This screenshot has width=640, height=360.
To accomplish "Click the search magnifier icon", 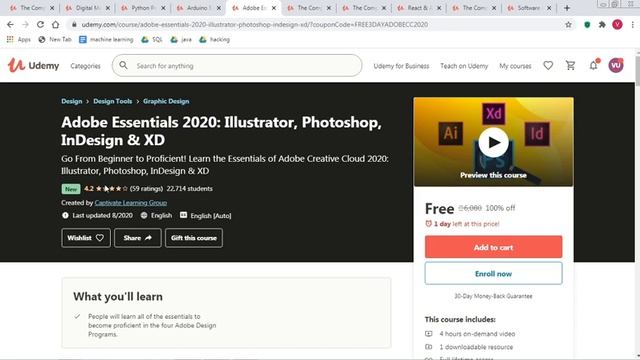I will point(123,65).
